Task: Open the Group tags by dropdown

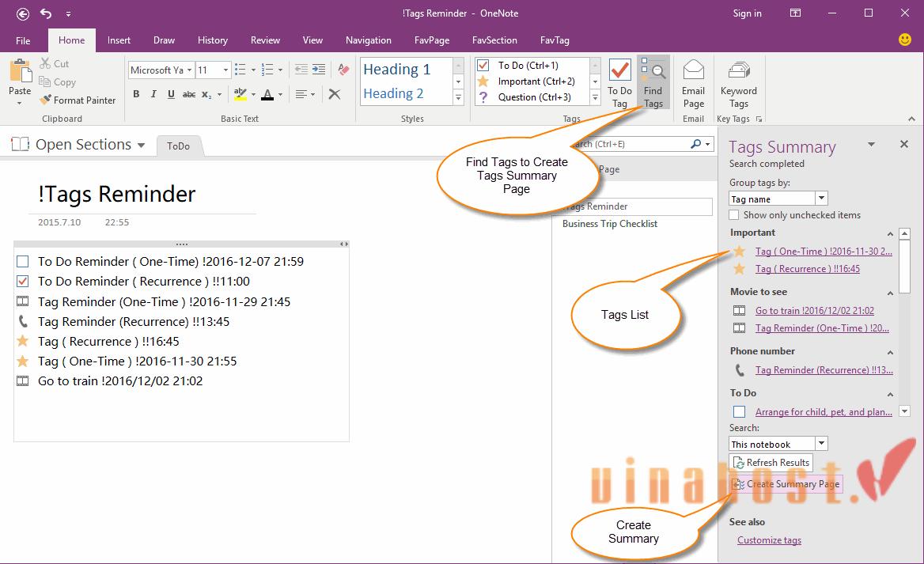Action: click(x=821, y=198)
